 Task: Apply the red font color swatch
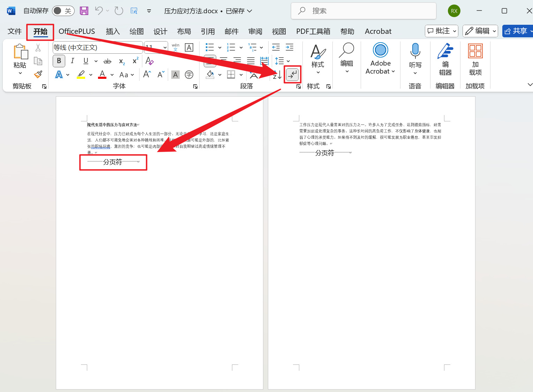click(x=102, y=74)
